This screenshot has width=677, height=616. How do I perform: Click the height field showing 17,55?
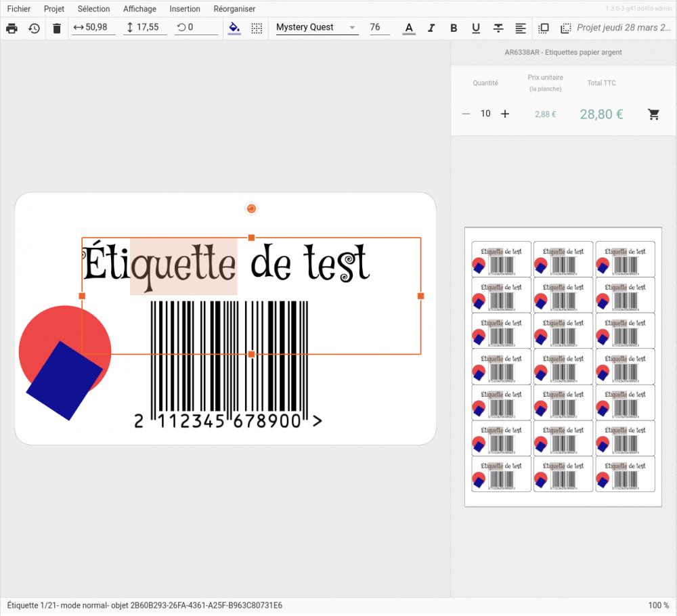[145, 27]
